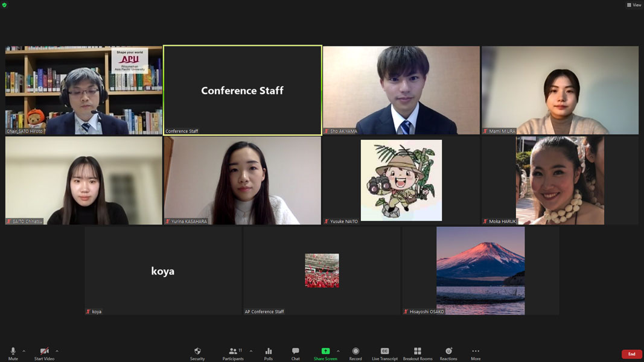Expand share options arrow beside Share Screen

[x=338, y=351]
